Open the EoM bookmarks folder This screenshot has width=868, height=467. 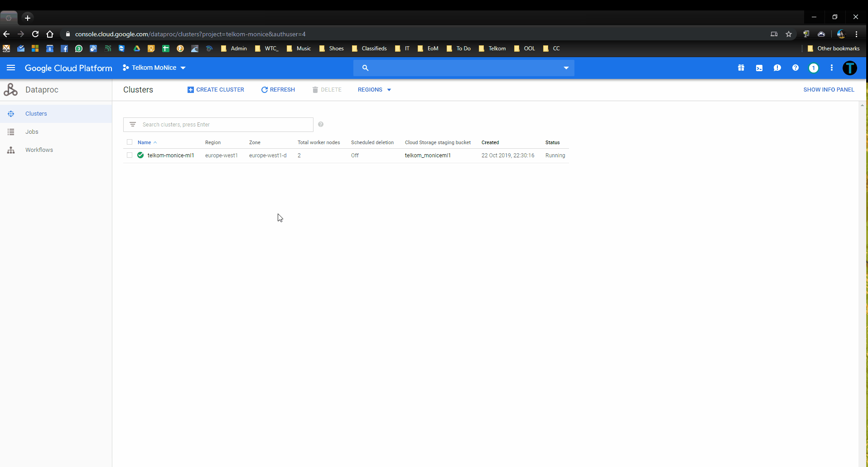coord(428,49)
